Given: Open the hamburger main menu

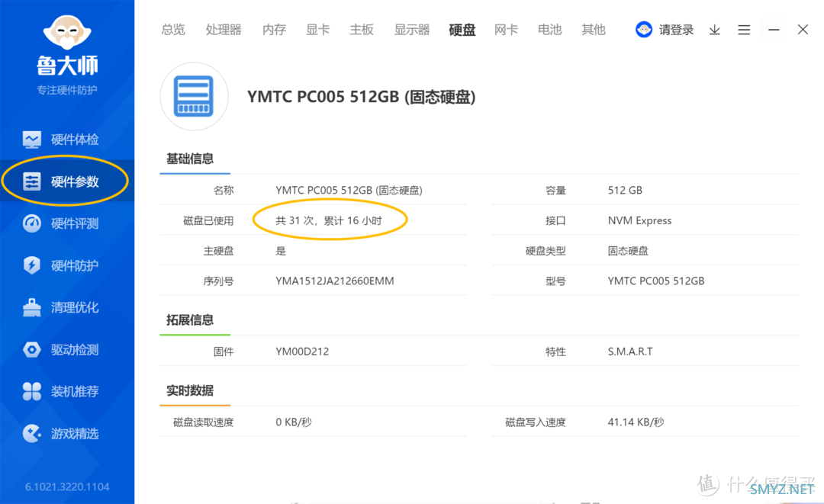Looking at the screenshot, I should (x=744, y=30).
